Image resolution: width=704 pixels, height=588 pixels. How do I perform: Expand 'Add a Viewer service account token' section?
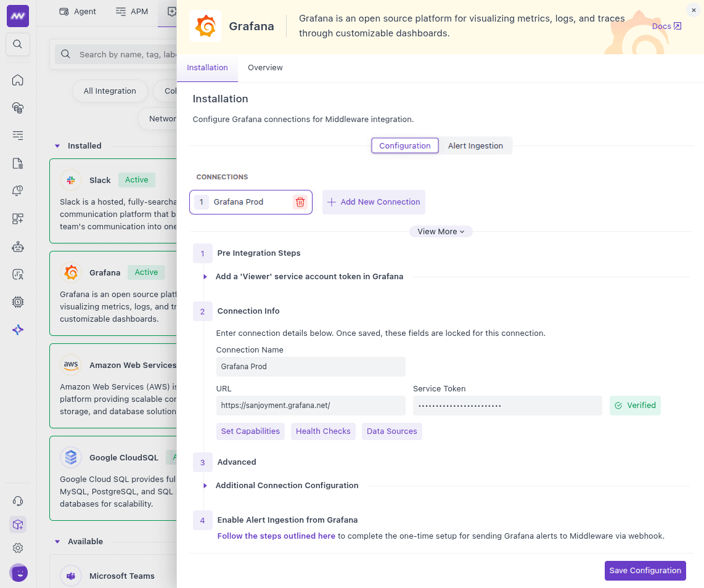(x=205, y=277)
